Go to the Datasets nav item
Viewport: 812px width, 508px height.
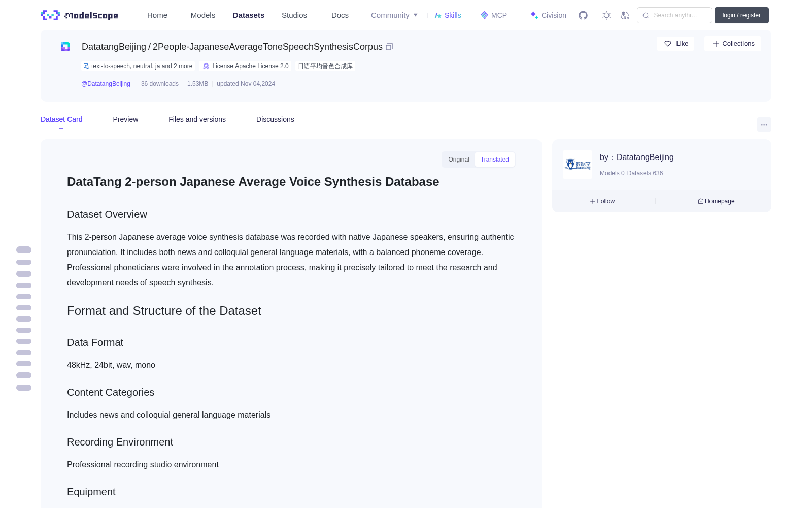click(x=249, y=15)
